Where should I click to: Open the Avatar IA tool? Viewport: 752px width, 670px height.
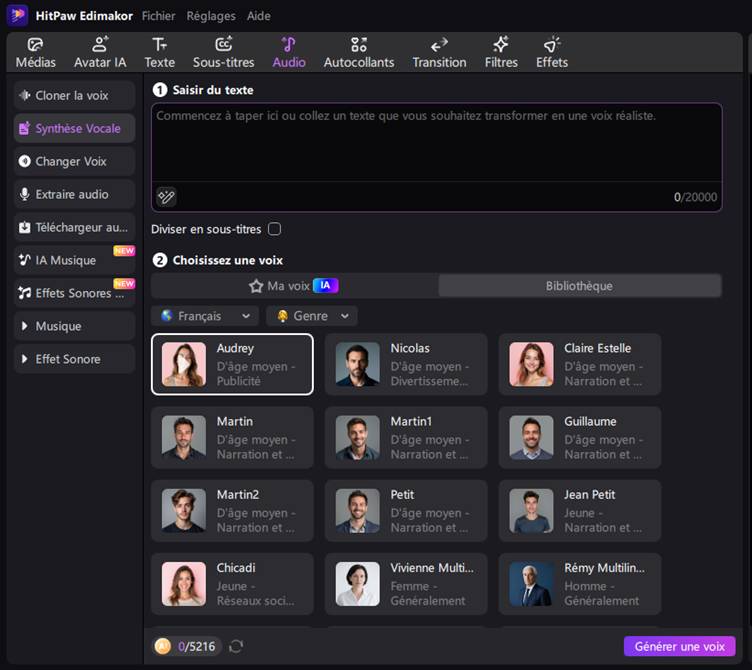coord(100,53)
